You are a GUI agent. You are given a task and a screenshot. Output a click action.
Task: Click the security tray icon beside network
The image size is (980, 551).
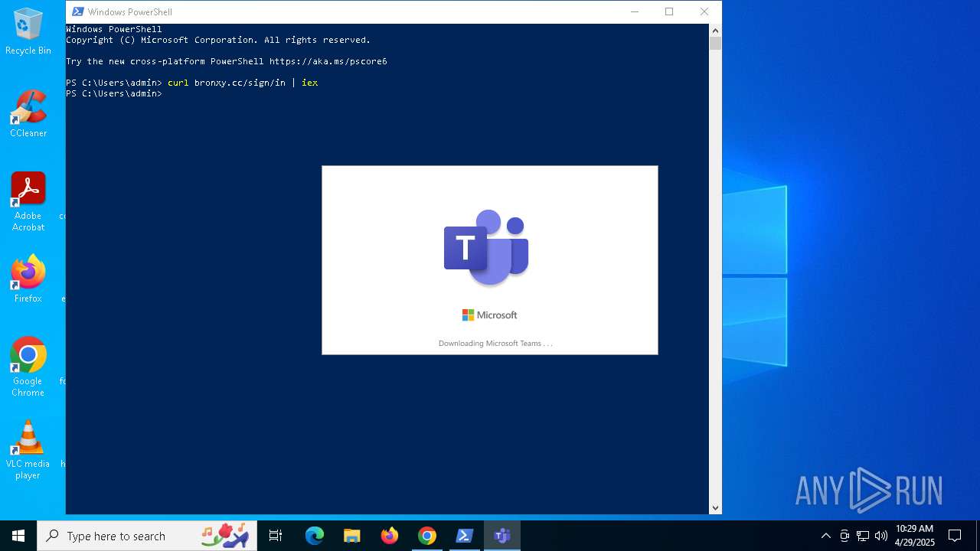(x=844, y=536)
